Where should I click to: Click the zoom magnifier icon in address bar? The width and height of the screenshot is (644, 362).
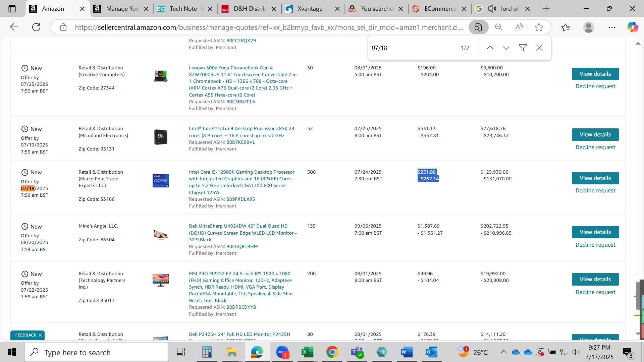(x=499, y=27)
